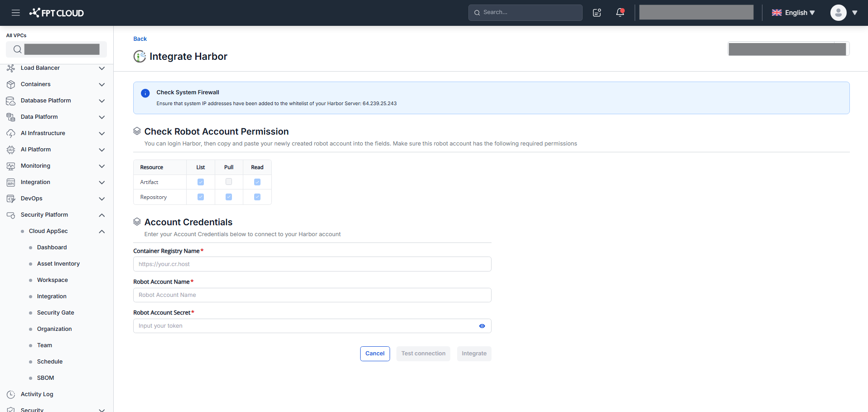Toggle Repository Pull permission checkbox

click(x=229, y=197)
